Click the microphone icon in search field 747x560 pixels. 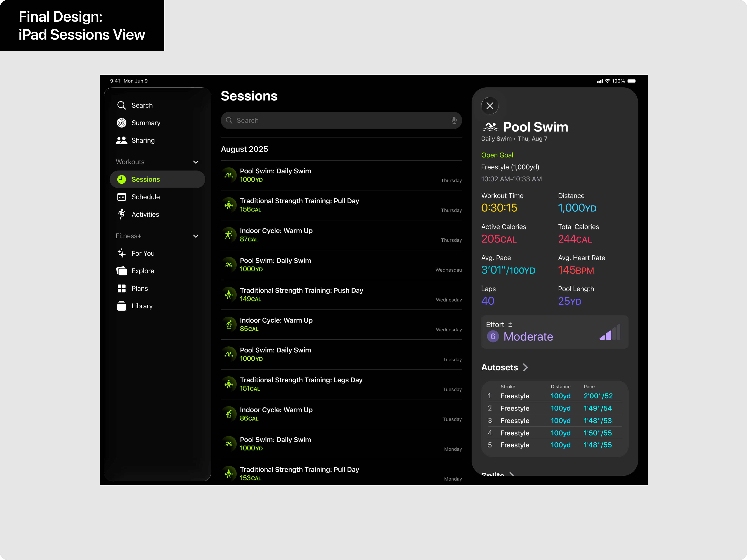(454, 121)
